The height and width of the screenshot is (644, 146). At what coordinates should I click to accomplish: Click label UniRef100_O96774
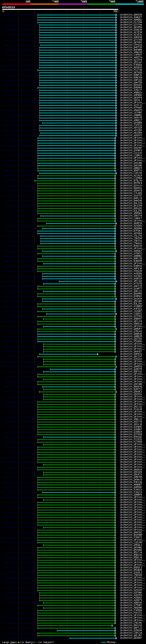(x=131, y=216)
